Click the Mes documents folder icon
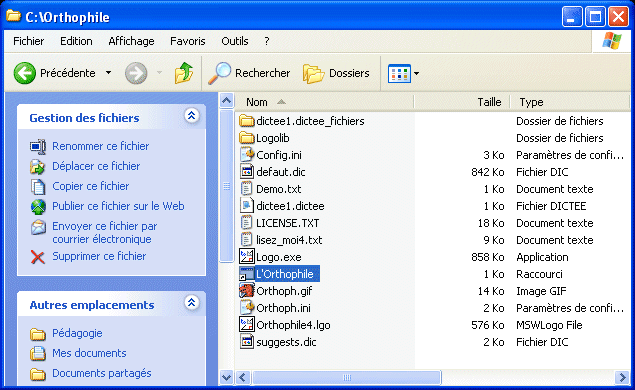The width and height of the screenshot is (635, 390). point(38,354)
